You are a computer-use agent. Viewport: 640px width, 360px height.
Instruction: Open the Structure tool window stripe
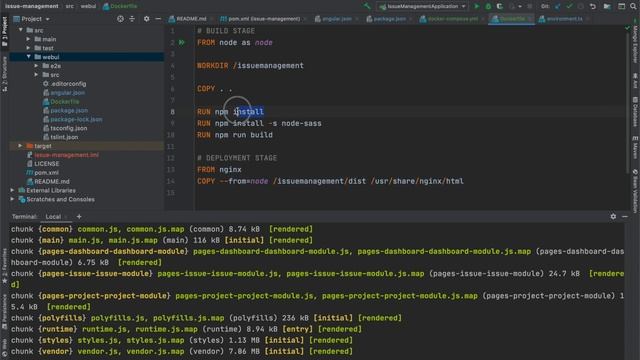(4, 74)
